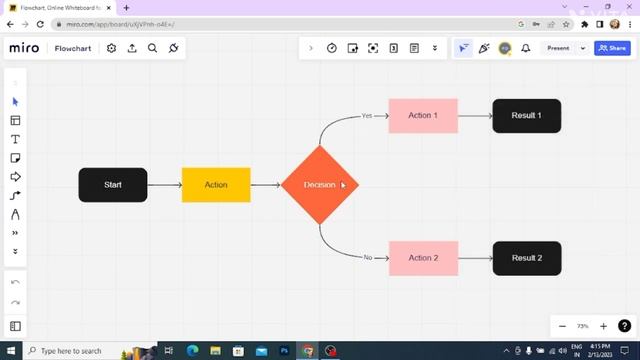
Task: Open the voting tool icon
Action: point(352,48)
